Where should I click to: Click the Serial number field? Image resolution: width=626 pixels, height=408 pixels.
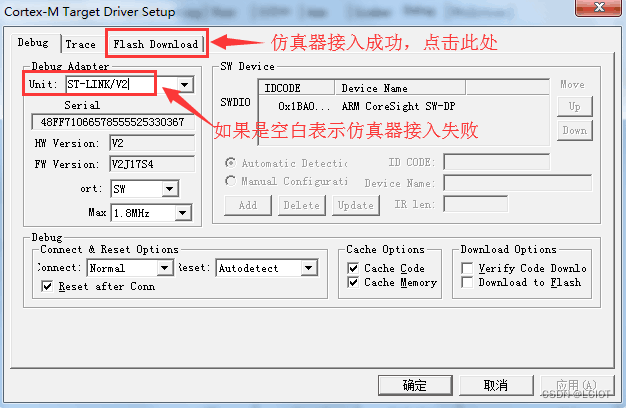tap(113, 122)
